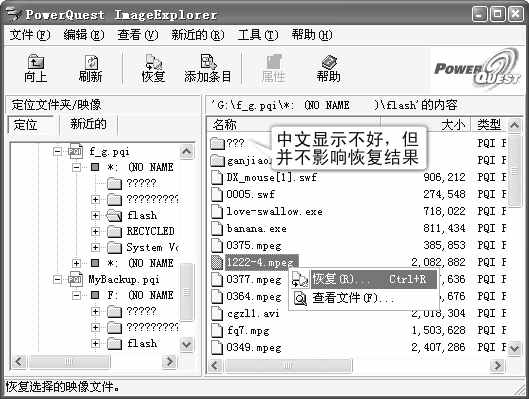
Task: Expand the flash folder under MyBackup.pqi
Action: [95, 344]
